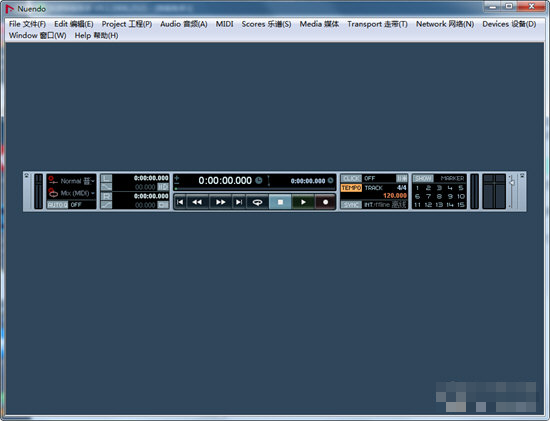Enable the SYNC button
Screen dimensions: 550x421
(x=351, y=205)
